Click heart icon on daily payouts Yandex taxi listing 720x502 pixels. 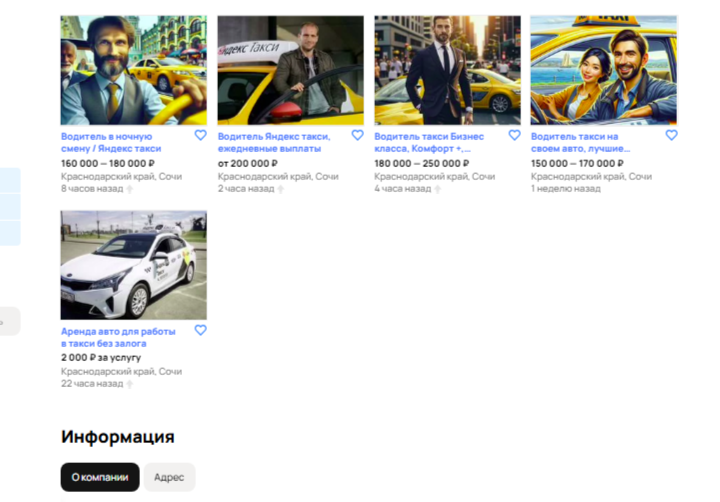pos(357,135)
